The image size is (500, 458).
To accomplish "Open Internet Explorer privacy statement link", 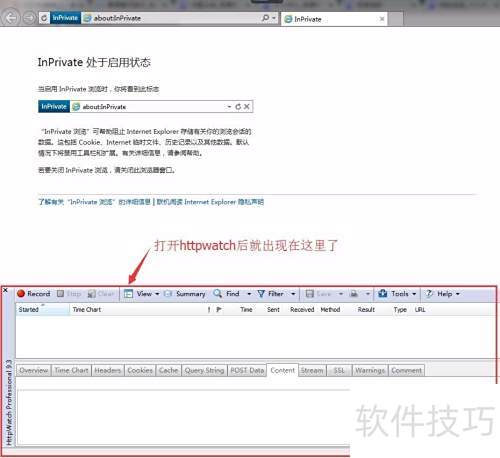I will pyautogui.click(x=210, y=202).
